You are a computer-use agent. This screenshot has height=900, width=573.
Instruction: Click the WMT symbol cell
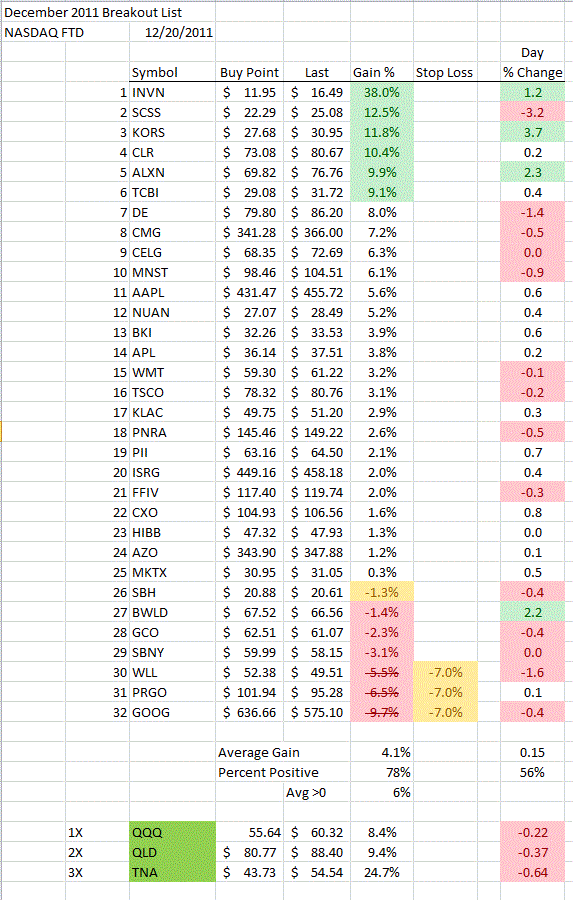tap(172, 373)
